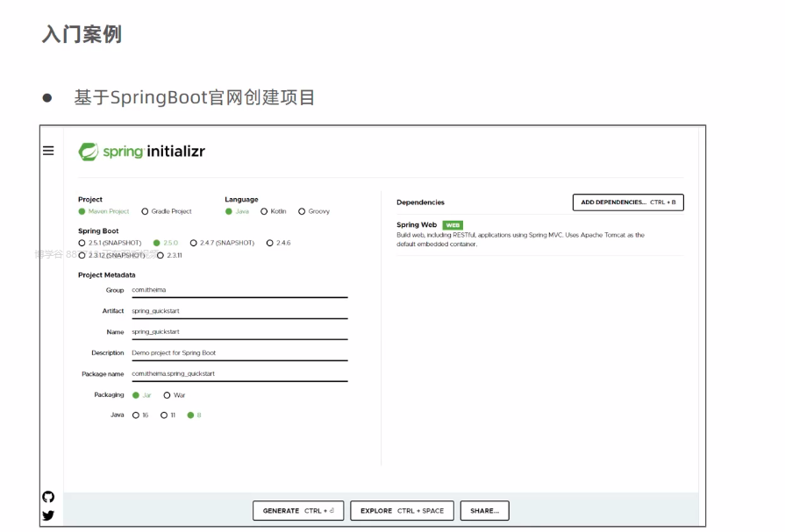Select Java version 11
Image resolution: width=785 pixels, height=532 pixels.
point(168,415)
